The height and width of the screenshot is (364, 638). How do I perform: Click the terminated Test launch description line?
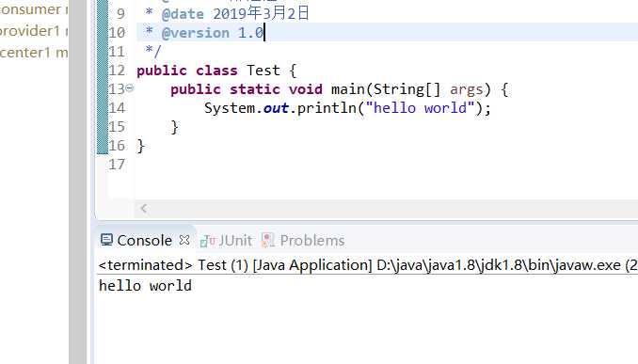coord(368,265)
